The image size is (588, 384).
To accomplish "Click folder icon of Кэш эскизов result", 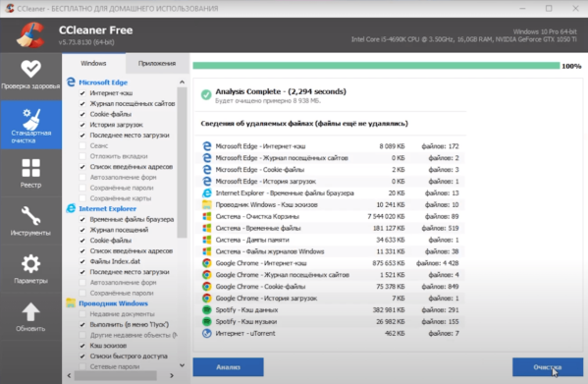I will click(206, 204).
